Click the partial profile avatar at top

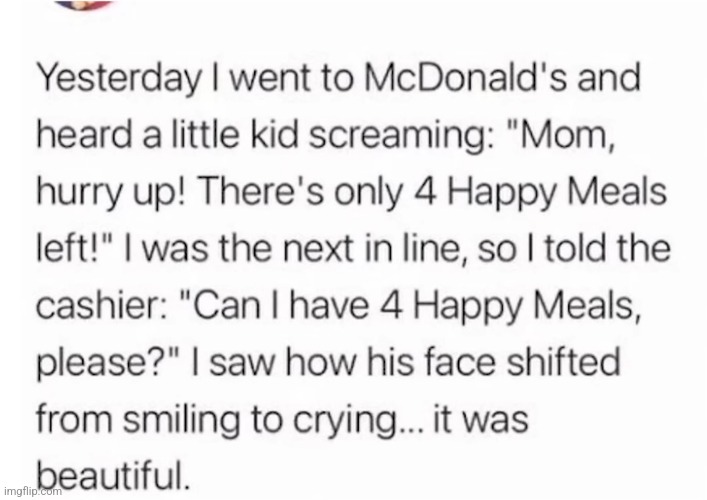click(85, 5)
